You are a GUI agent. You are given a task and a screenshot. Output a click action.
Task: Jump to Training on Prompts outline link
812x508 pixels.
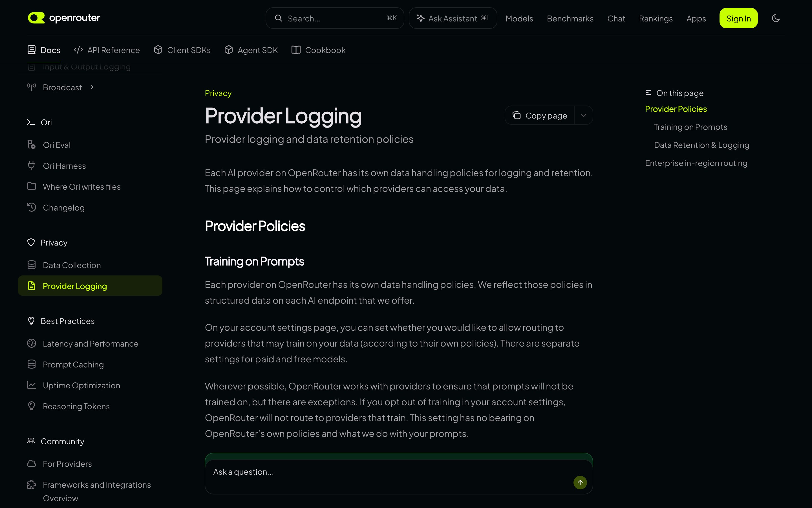(x=690, y=127)
